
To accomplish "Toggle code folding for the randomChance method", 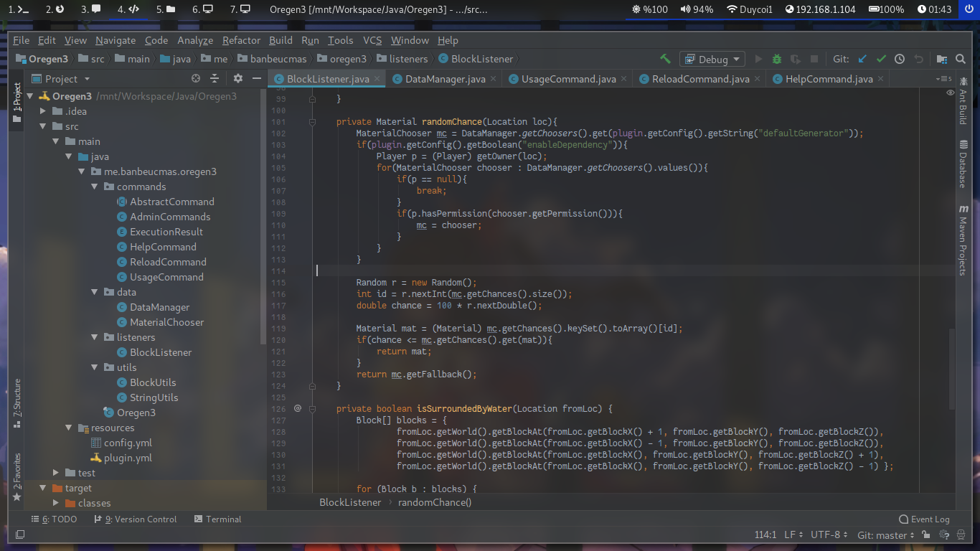I will (312, 122).
